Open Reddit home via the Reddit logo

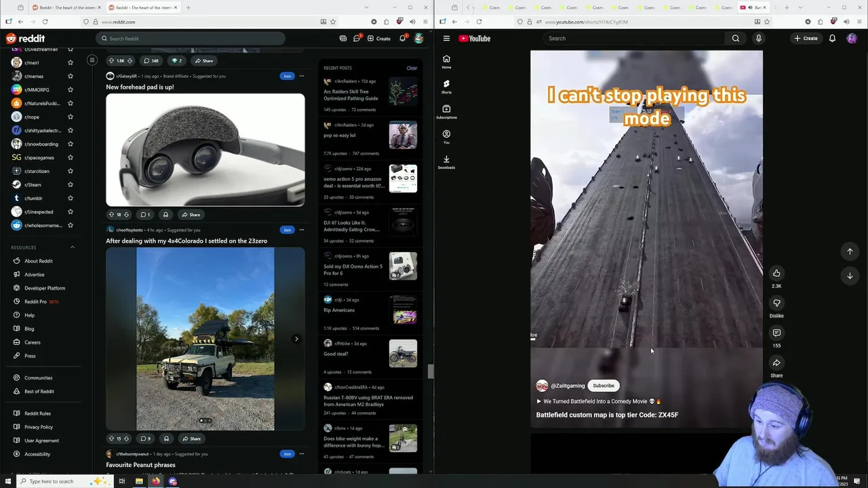[x=25, y=39]
